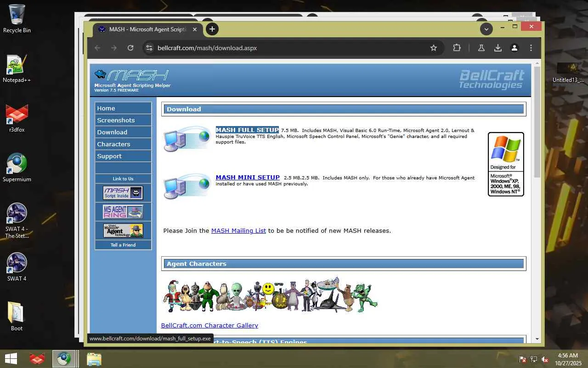This screenshot has height=368, width=588.
Task: Download MASH MINI SETUP link
Action: point(248,177)
